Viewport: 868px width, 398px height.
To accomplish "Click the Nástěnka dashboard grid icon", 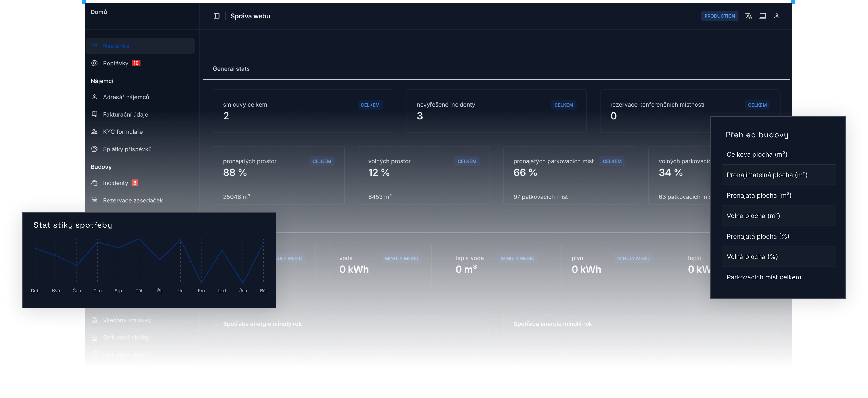I will click(x=94, y=45).
